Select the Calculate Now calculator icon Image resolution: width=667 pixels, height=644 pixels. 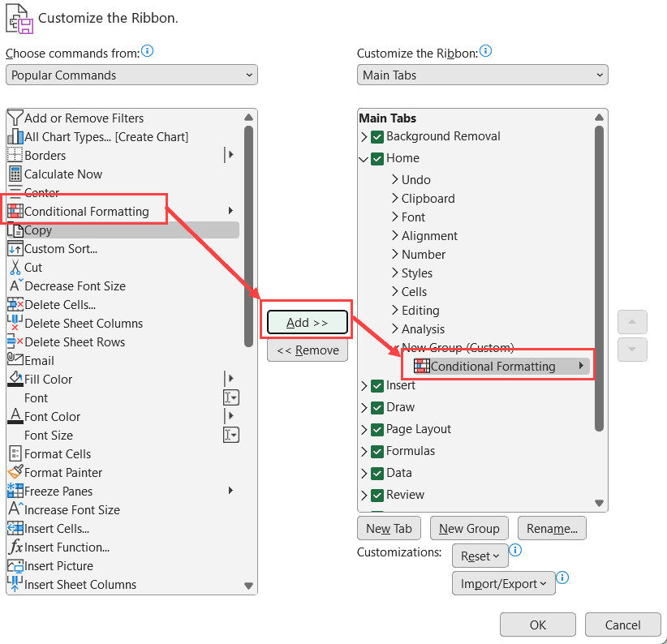point(15,174)
